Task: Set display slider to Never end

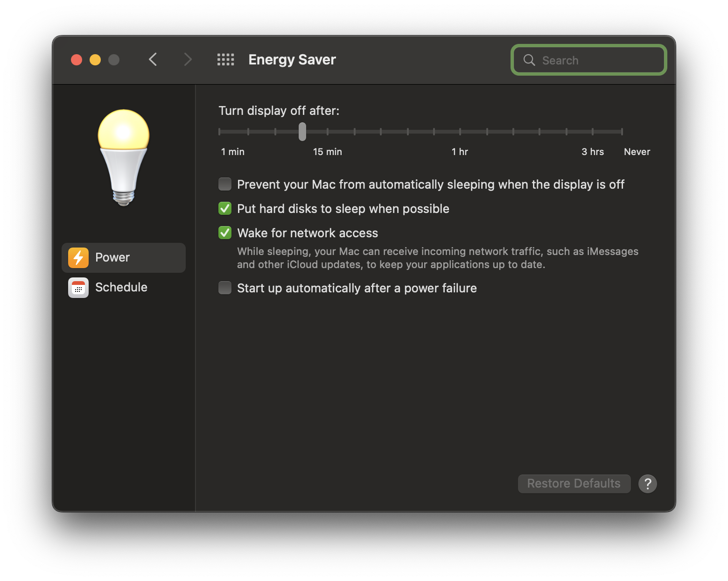Action: tap(622, 132)
